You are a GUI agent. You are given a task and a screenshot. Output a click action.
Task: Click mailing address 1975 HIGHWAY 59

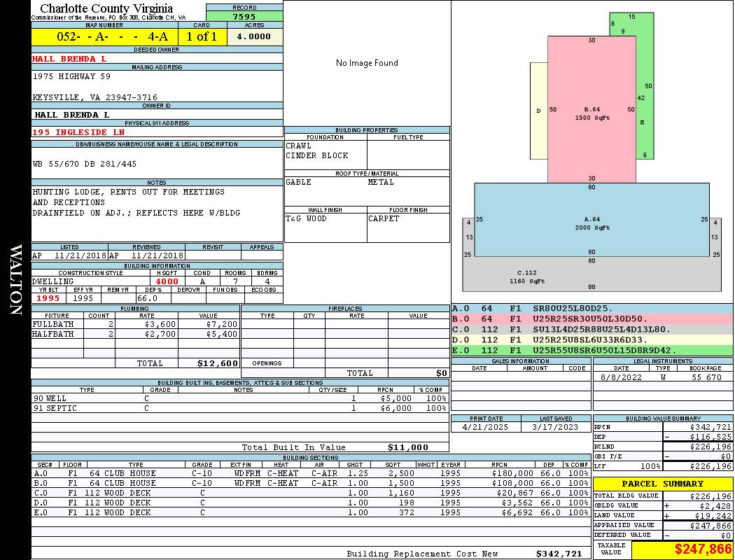(x=71, y=76)
